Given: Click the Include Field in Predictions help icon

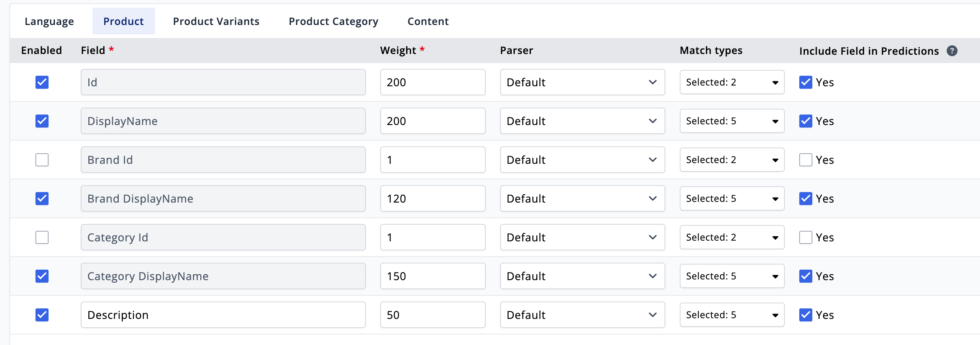Looking at the screenshot, I should point(951,51).
